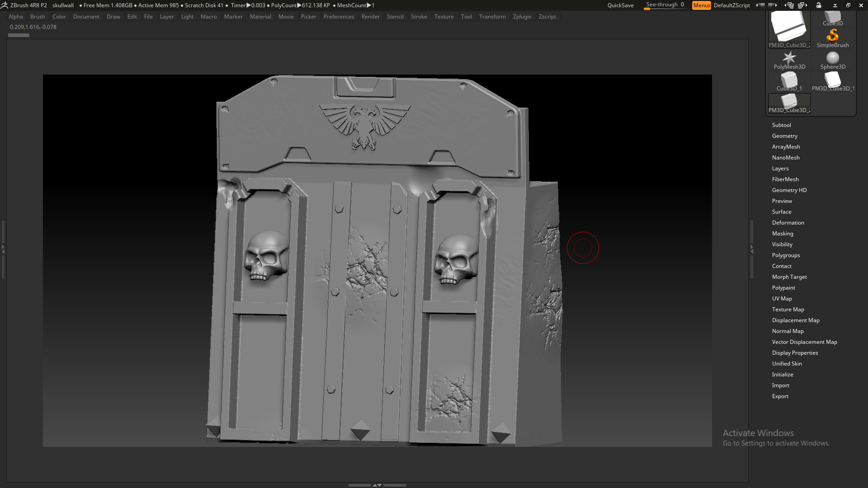Open the Picker menu

coord(309,17)
